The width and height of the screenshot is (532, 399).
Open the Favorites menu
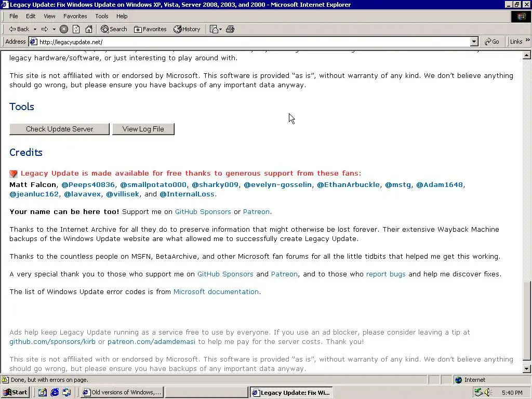[x=75, y=16]
